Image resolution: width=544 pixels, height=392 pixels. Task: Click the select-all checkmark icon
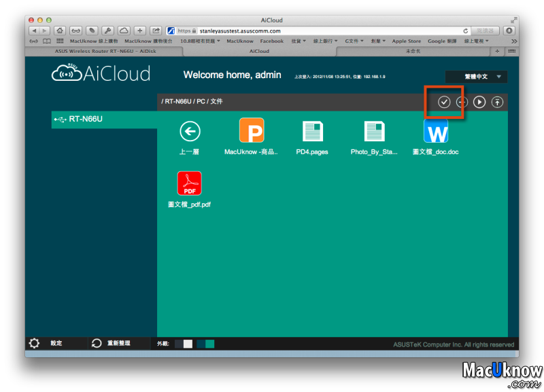tap(444, 102)
